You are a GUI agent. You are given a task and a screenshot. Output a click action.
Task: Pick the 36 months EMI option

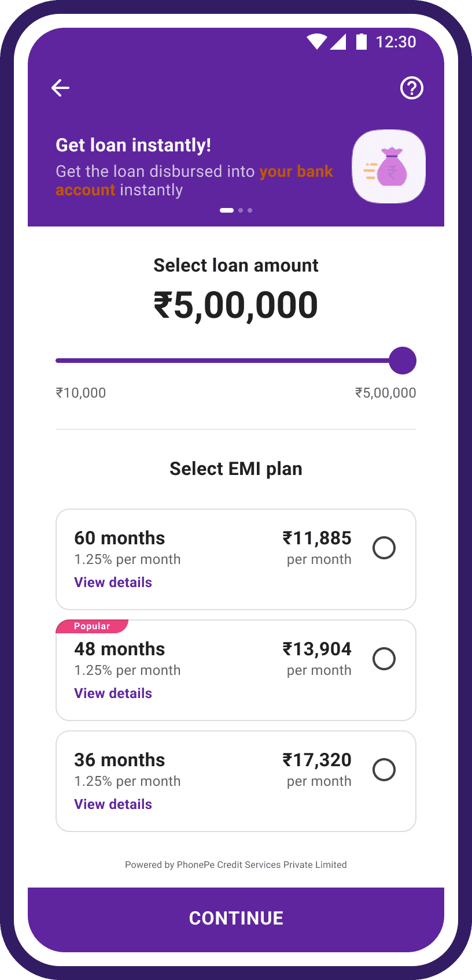point(384,769)
